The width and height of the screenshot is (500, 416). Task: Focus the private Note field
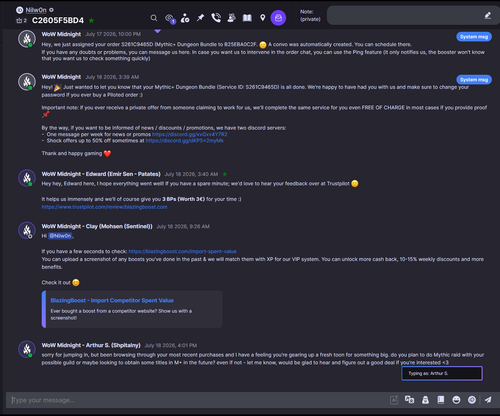pyautogui.click(x=413, y=15)
